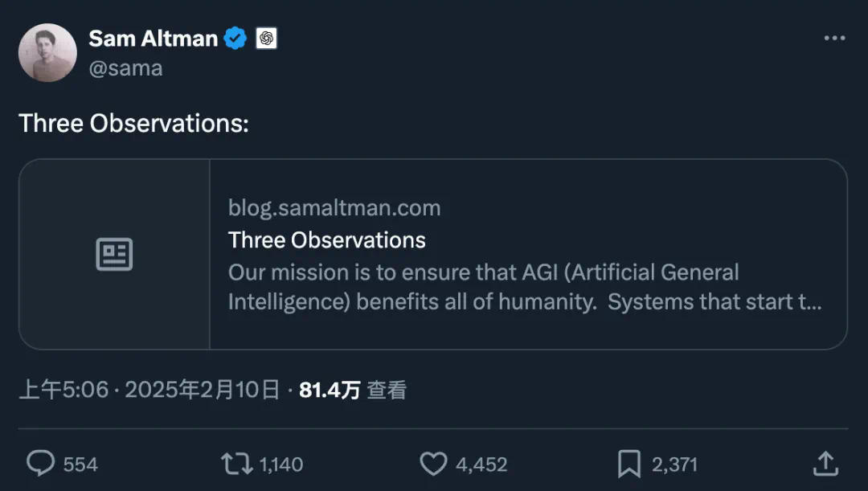Select the tweet text Three Observations
The image size is (868, 491).
click(x=133, y=123)
